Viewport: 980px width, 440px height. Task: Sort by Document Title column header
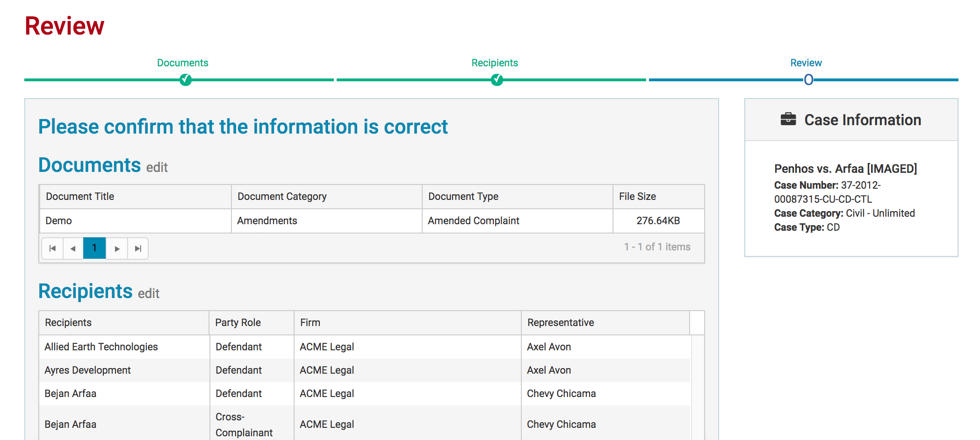pyautogui.click(x=80, y=197)
